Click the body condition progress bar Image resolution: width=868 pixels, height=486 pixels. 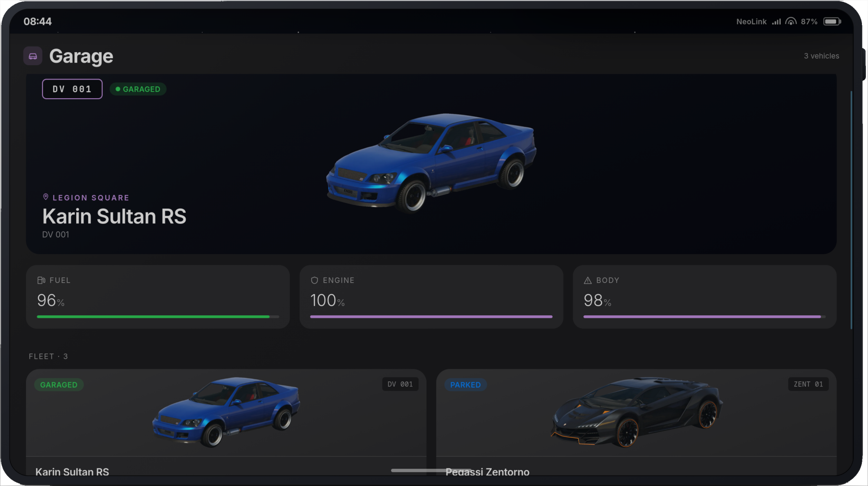click(704, 317)
